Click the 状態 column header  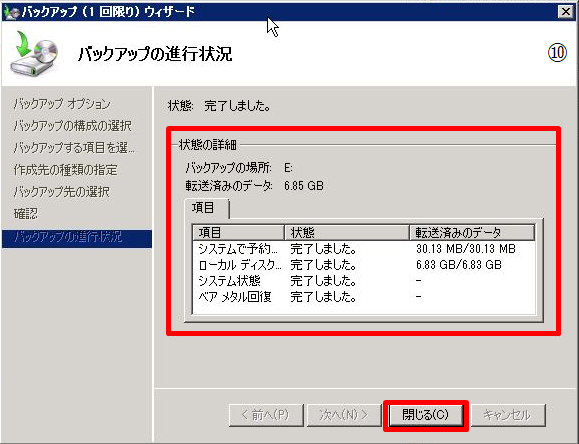pyautogui.click(x=347, y=232)
